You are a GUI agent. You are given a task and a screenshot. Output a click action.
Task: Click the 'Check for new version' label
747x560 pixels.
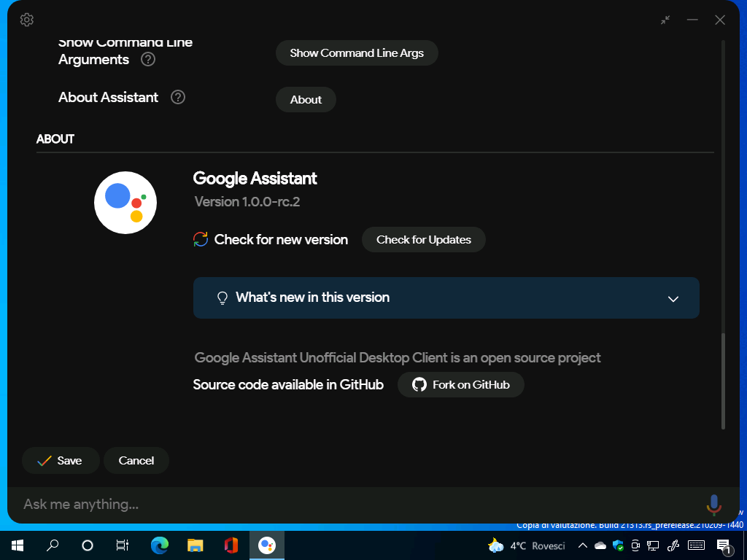[281, 239]
